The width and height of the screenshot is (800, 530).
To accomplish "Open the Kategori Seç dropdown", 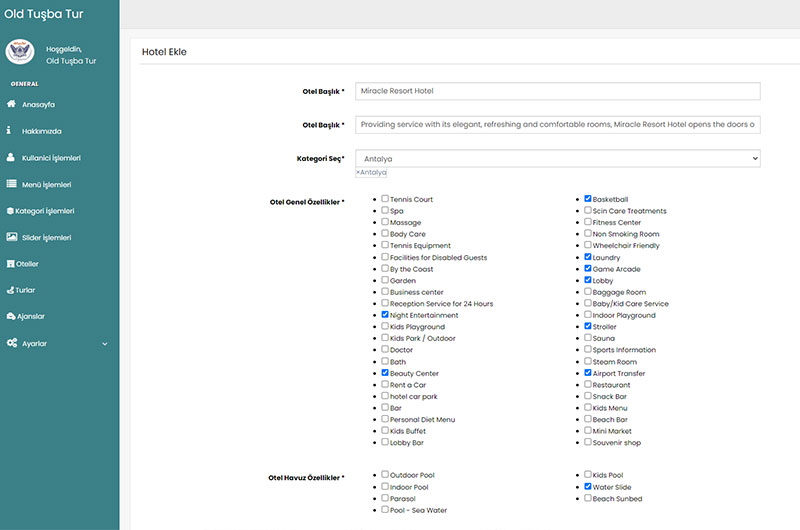I will coord(557,158).
